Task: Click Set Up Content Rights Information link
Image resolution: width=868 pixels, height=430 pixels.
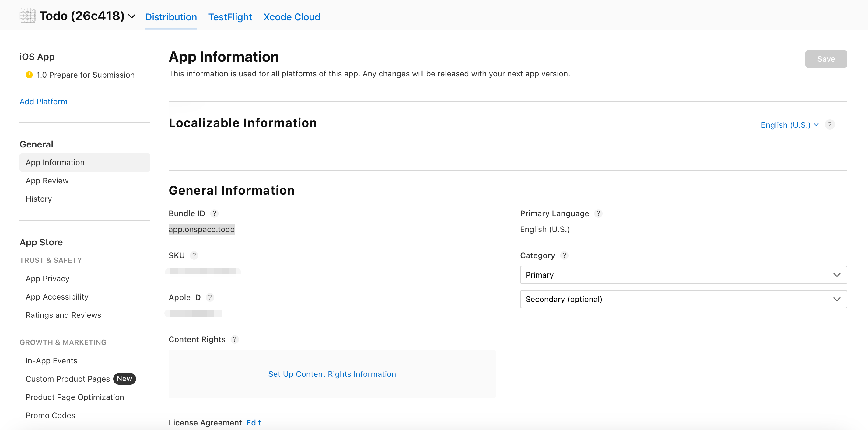Action: point(331,374)
